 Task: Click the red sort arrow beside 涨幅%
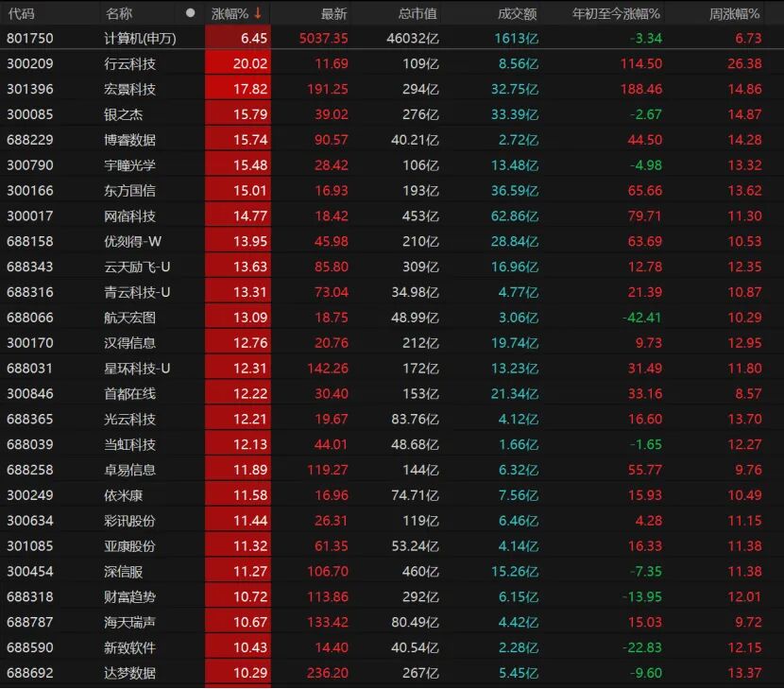(258, 13)
